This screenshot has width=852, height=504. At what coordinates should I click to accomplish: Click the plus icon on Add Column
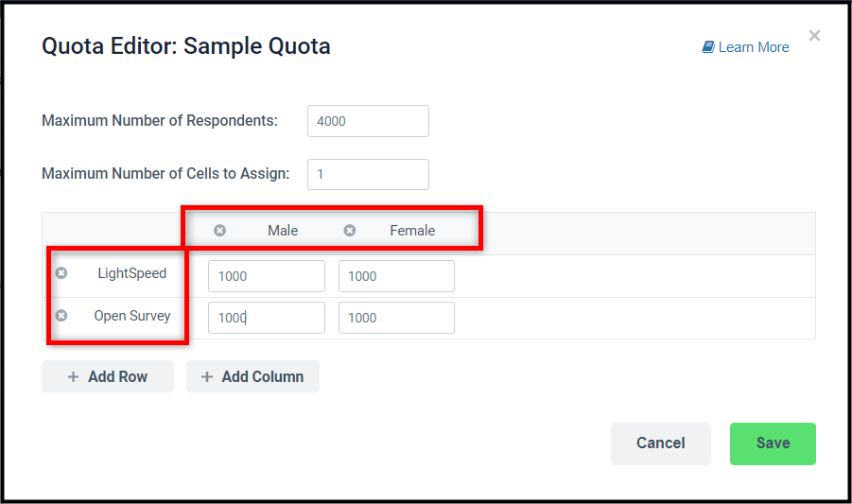pos(206,376)
